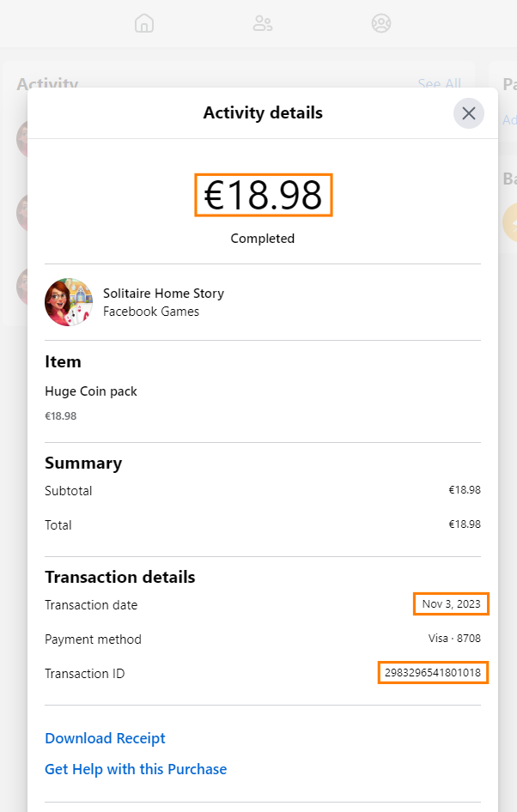
Task: Click the Completed status text
Action: (x=263, y=239)
